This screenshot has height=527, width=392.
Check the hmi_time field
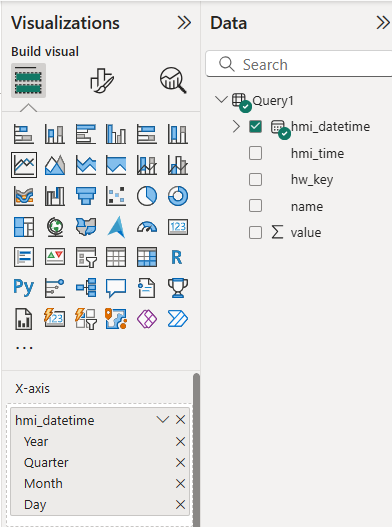click(x=256, y=153)
